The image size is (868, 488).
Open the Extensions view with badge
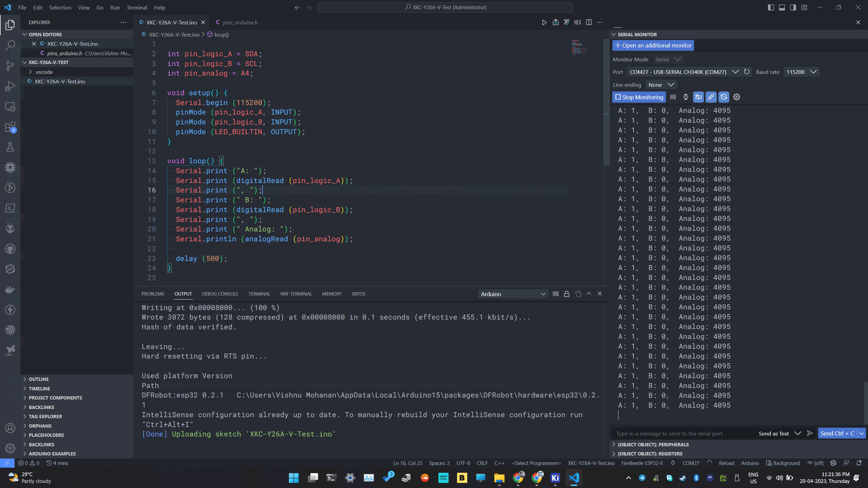coord(10,127)
